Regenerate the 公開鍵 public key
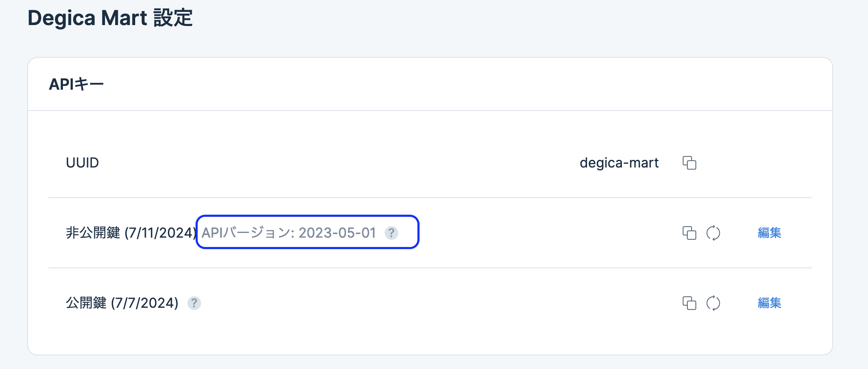Image resolution: width=868 pixels, height=369 pixels. 713,303
